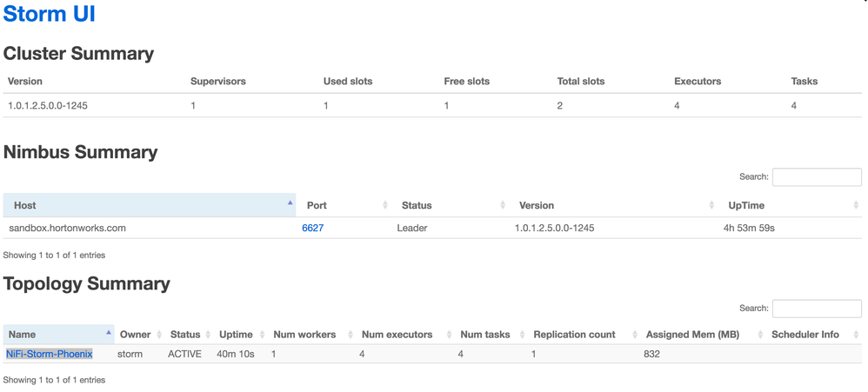Image resolution: width=868 pixels, height=392 pixels.
Task: Sort topologies by Uptime column
Action: point(236,335)
